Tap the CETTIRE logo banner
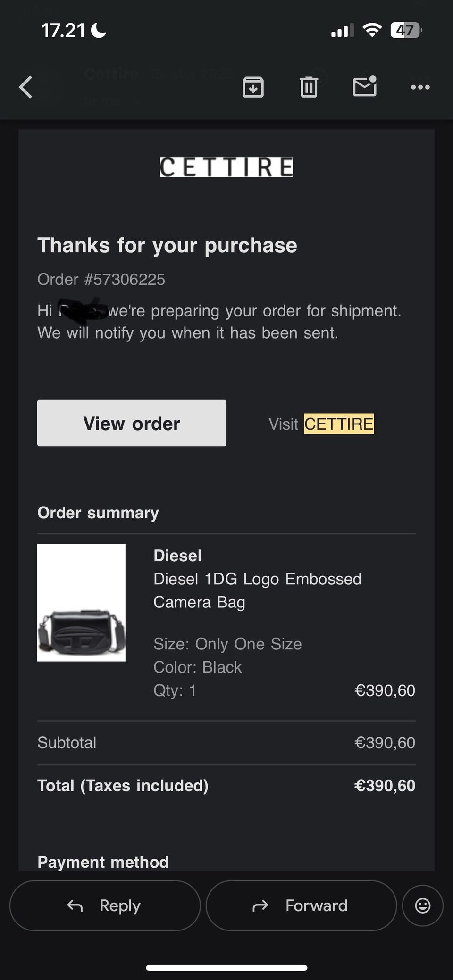 [x=226, y=167]
